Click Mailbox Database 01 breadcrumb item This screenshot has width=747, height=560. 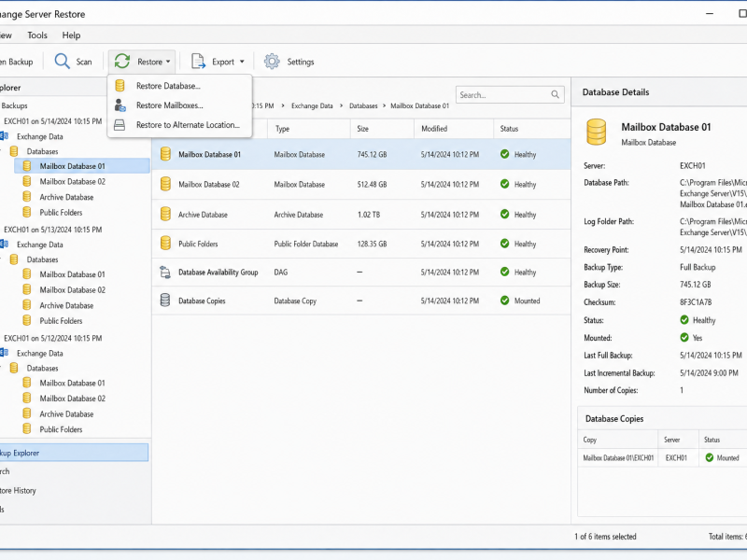click(x=419, y=105)
